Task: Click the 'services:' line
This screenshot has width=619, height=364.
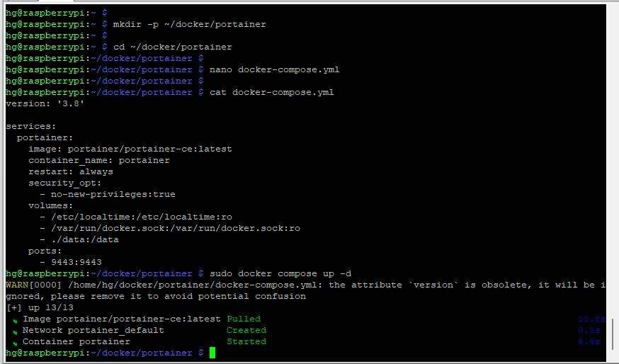Action: (x=31, y=126)
